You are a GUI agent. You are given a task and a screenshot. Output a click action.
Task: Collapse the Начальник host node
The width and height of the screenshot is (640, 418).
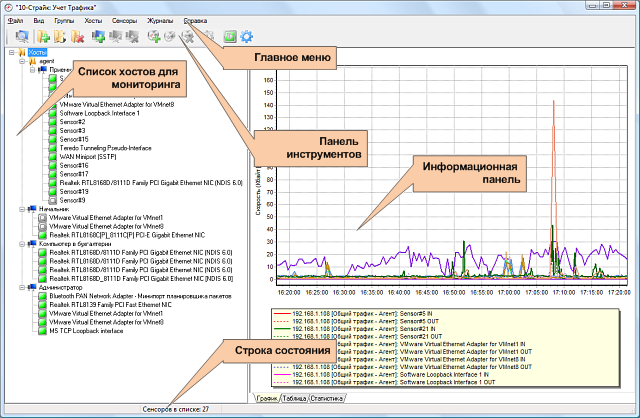coord(21,209)
